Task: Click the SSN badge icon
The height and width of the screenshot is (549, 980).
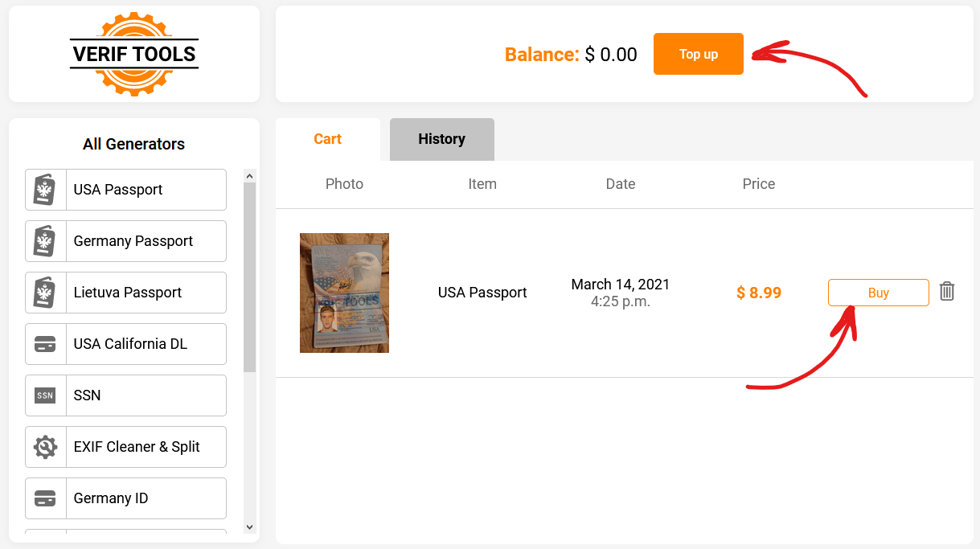Action: (x=45, y=395)
